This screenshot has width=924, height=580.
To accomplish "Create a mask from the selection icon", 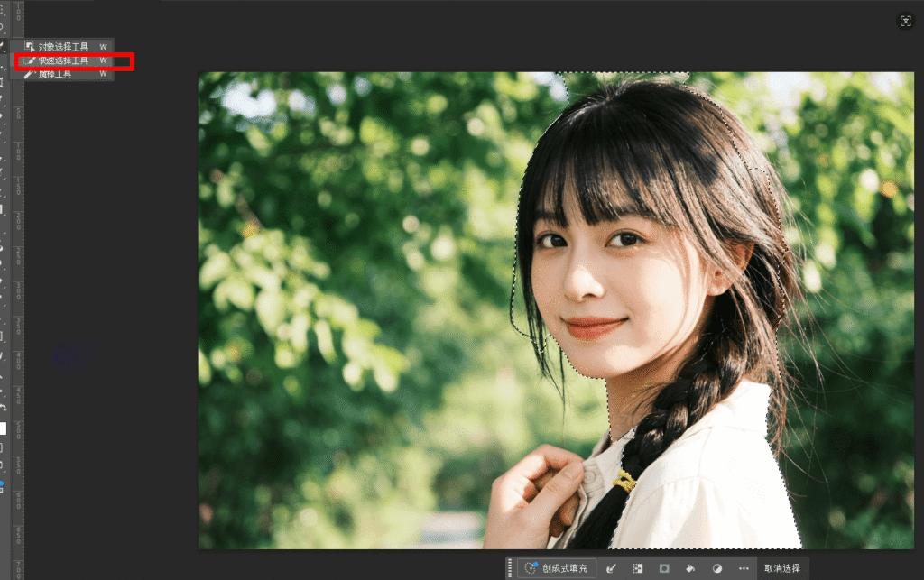I will (x=664, y=568).
